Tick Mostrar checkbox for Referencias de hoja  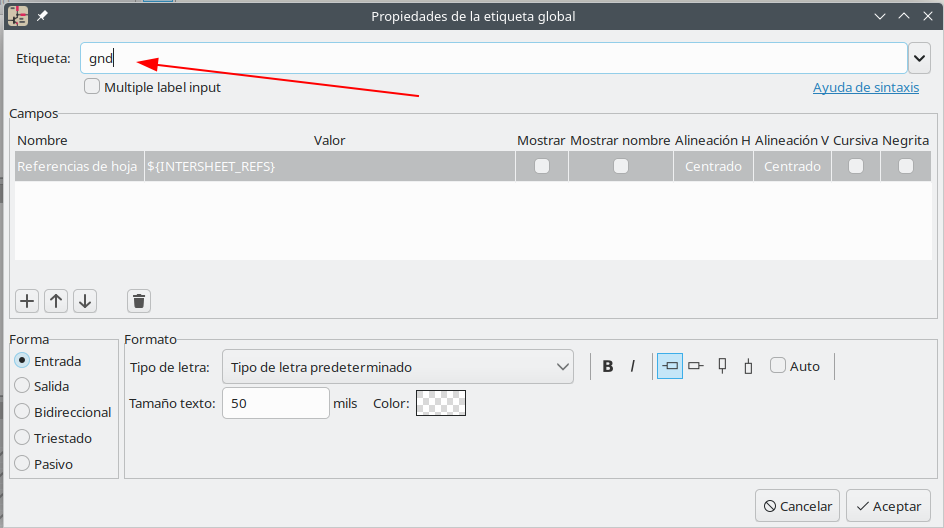(x=542, y=167)
